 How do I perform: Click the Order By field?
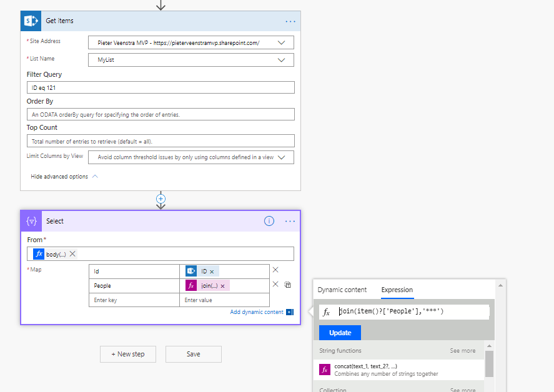161,114
